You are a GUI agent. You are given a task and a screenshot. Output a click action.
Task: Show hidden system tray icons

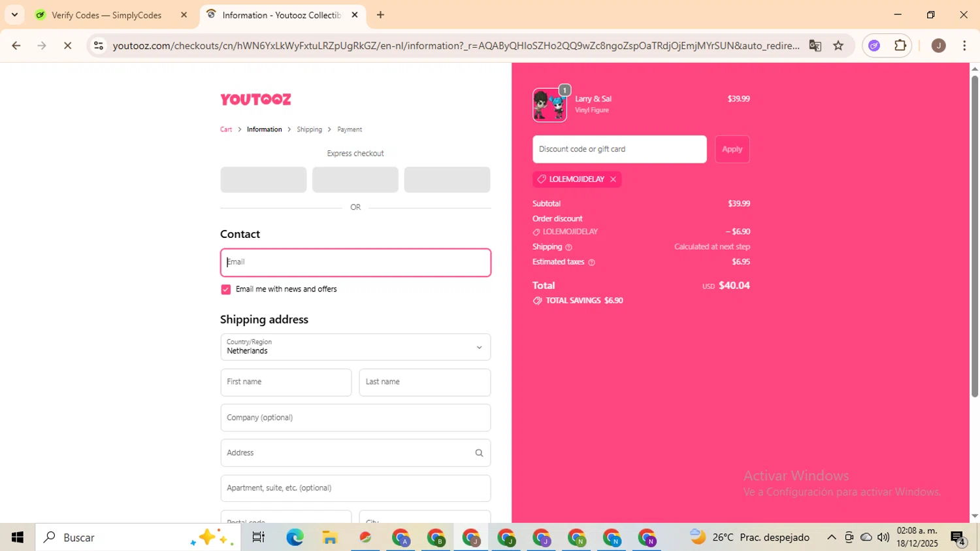pyautogui.click(x=831, y=537)
